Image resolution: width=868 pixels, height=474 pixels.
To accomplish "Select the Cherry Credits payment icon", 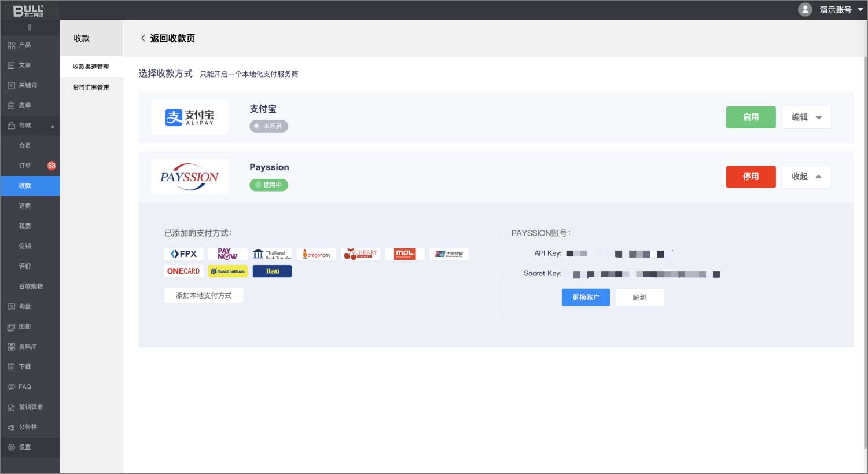I will 361,254.
